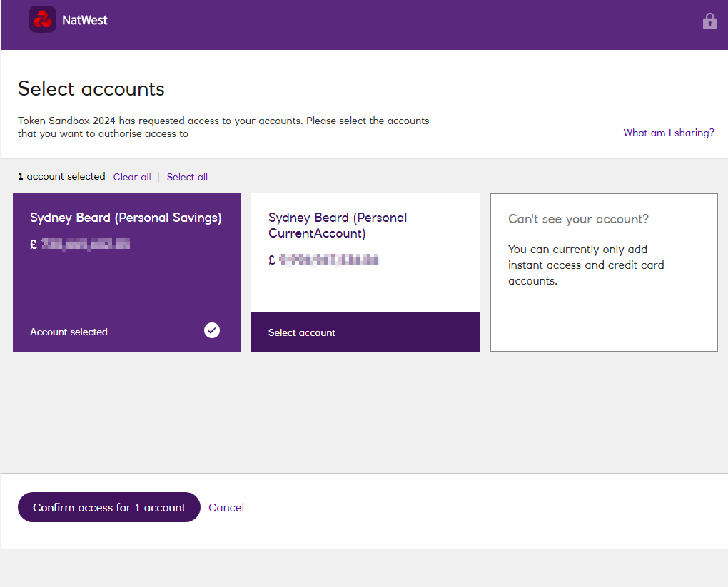The width and height of the screenshot is (728, 587).
Task: Click the Token Sandbox 2024 request description
Action: tap(223, 127)
